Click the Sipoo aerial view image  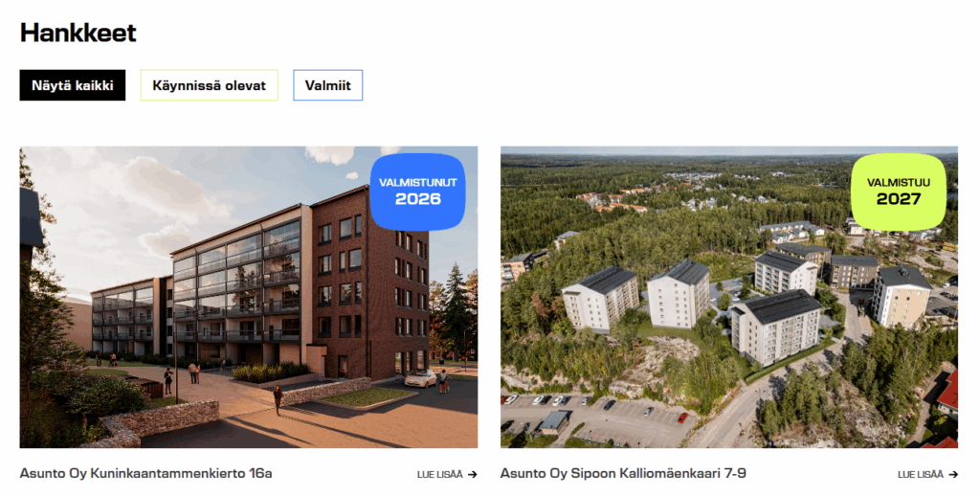coord(729,297)
